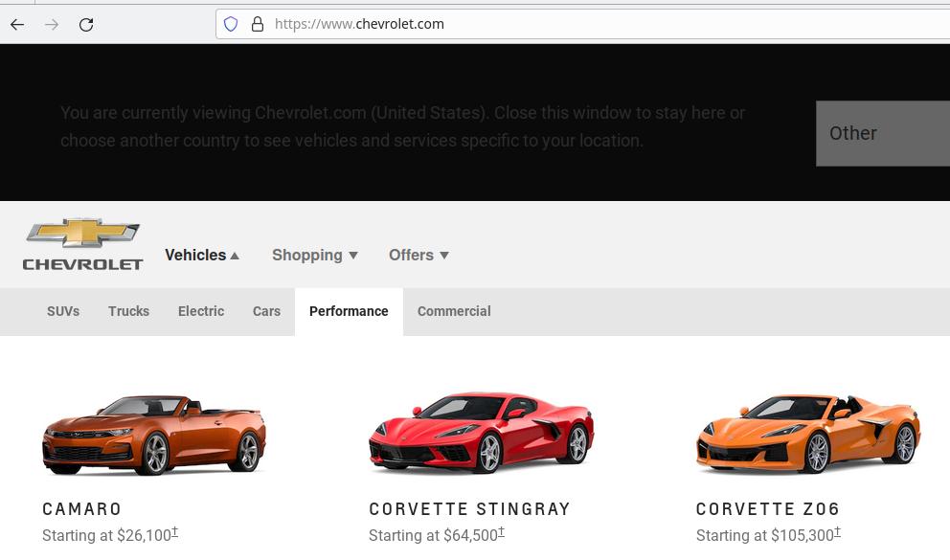Click the 'Starting at $105,300' price text
950x560 pixels.
point(768,535)
